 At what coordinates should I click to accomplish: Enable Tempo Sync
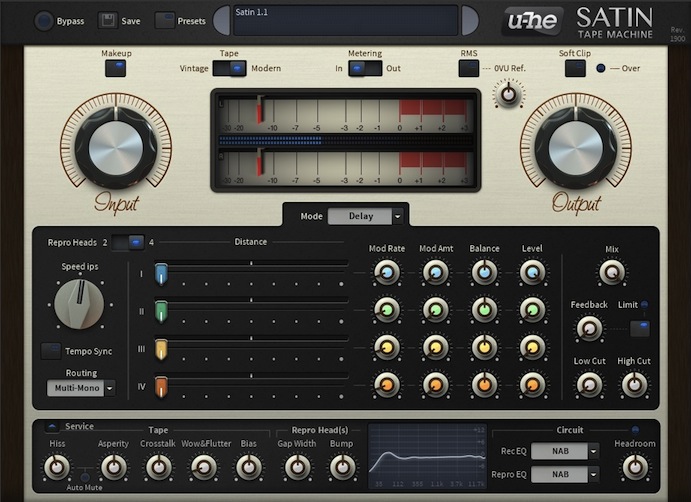[51, 351]
